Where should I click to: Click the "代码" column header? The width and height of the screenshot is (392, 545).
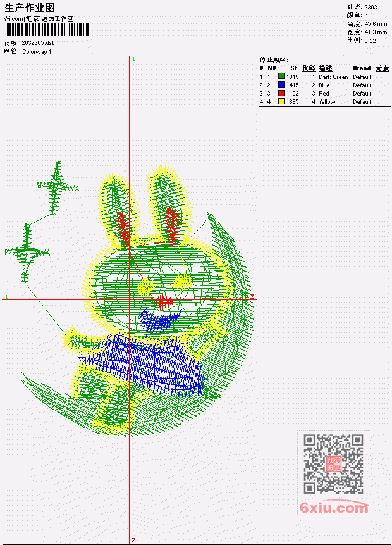pyautogui.click(x=309, y=68)
